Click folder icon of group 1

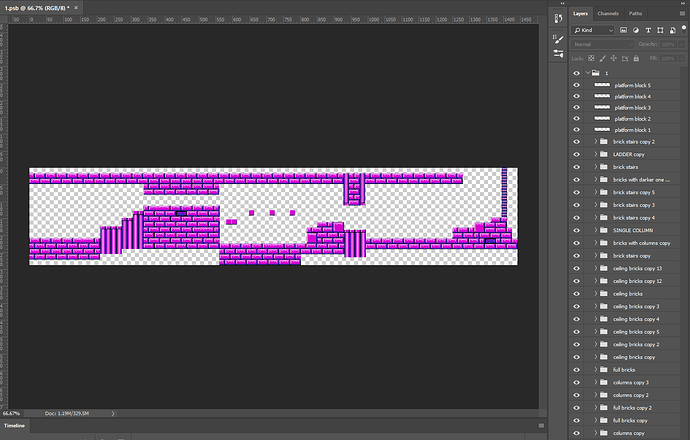point(595,73)
